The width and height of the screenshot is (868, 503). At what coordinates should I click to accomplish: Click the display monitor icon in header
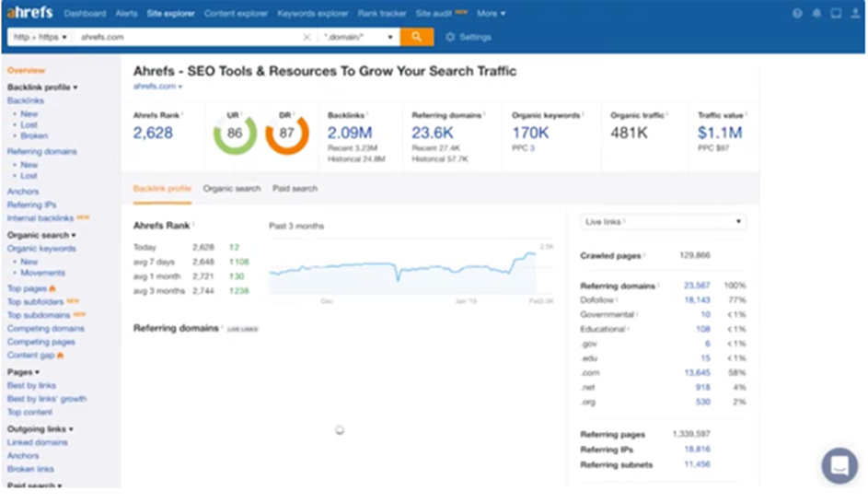click(836, 13)
